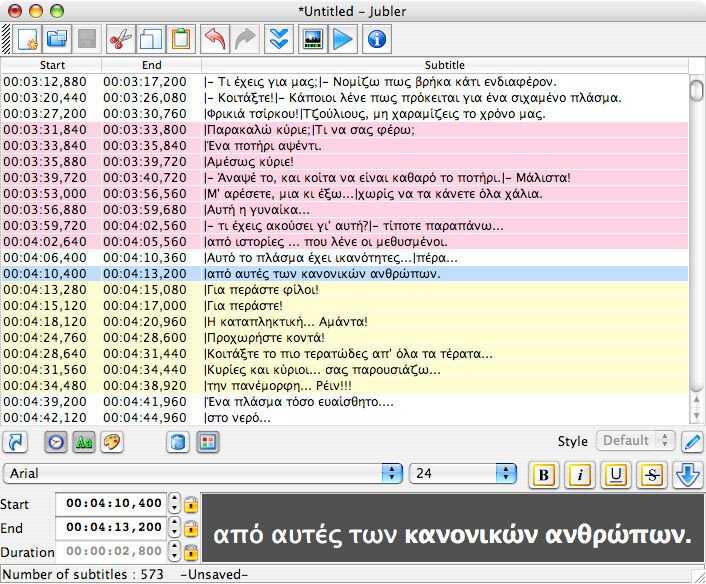Image resolution: width=706 pixels, height=584 pixels.
Task: Open the Arial font dropdown
Action: 203,473
